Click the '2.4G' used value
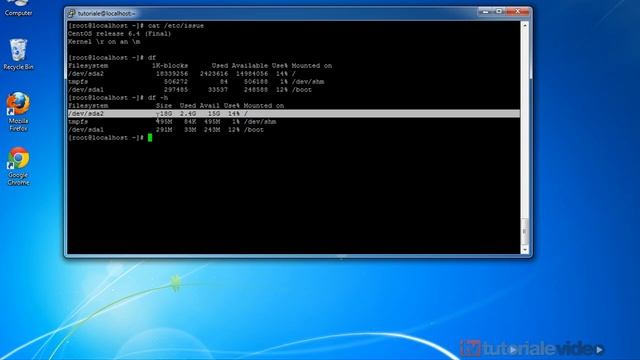 coord(188,114)
